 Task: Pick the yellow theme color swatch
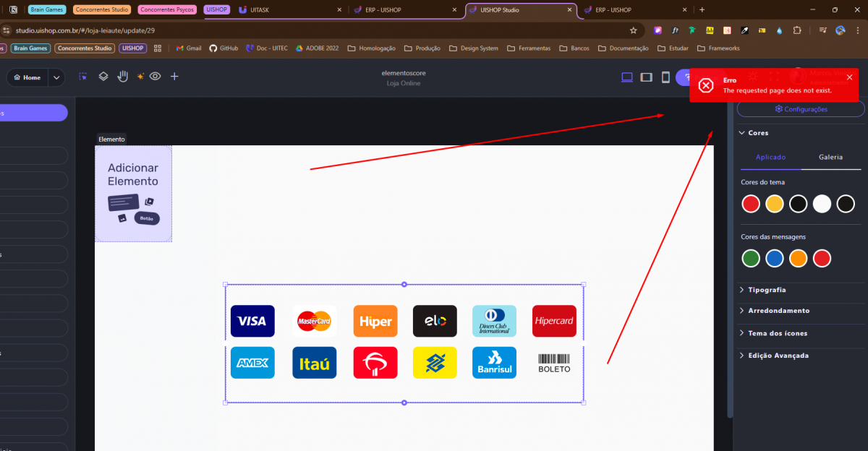point(774,204)
